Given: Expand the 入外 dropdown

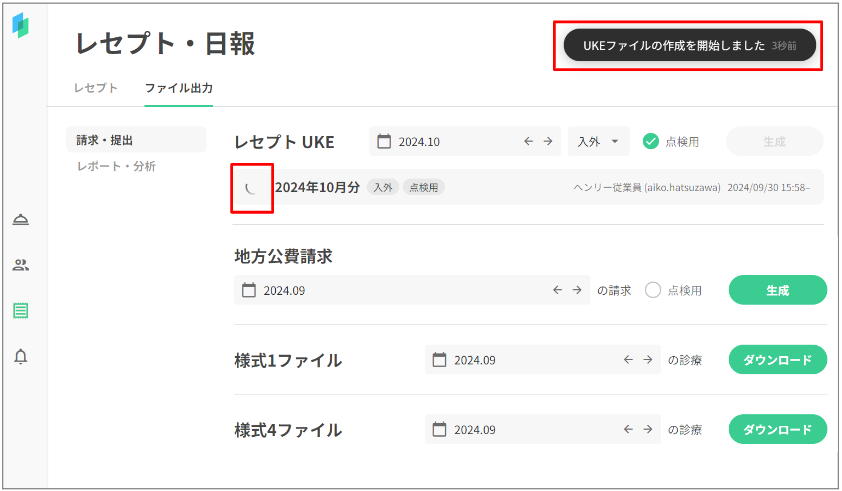Looking at the screenshot, I should coord(598,142).
